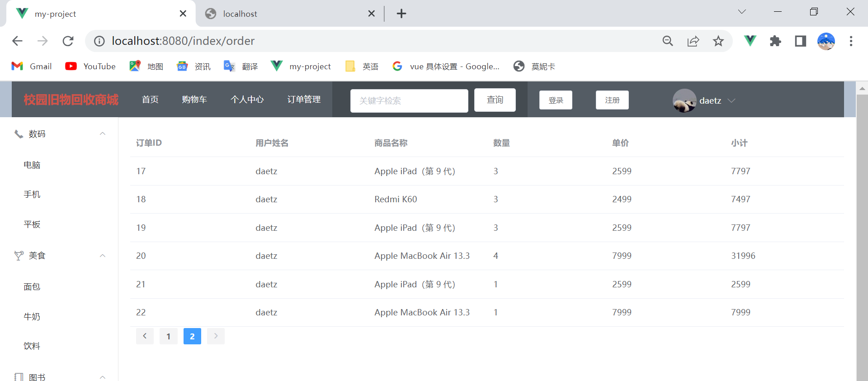Reload the page with refresh icon
The width and height of the screenshot is (868, 381).
[x=68, y=41]
